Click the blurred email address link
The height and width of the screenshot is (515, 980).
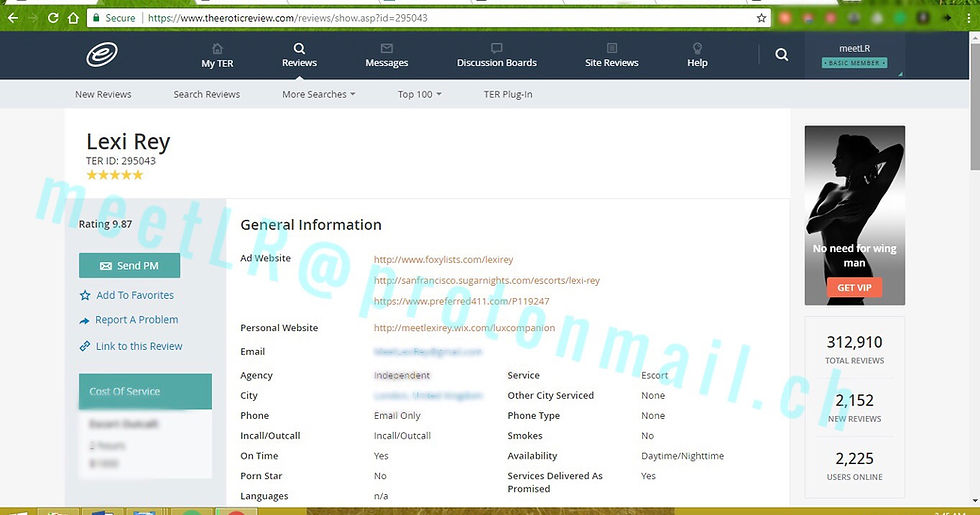(428, 352)
